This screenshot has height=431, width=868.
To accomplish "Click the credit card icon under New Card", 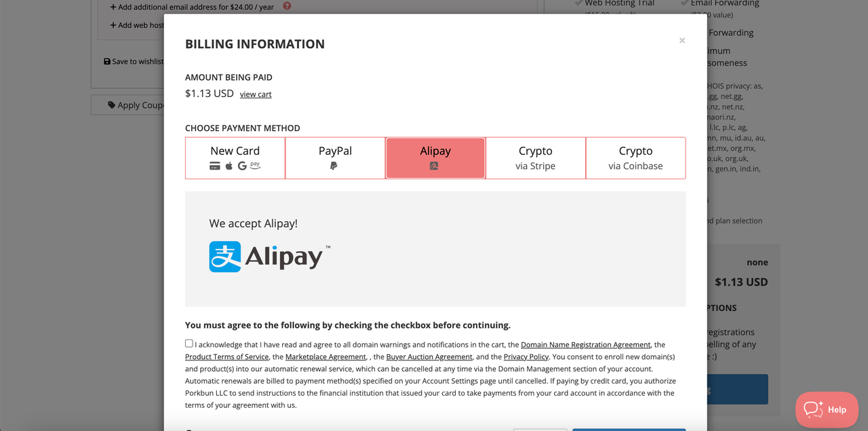I will pyautogui.click(x=215, y=166).
